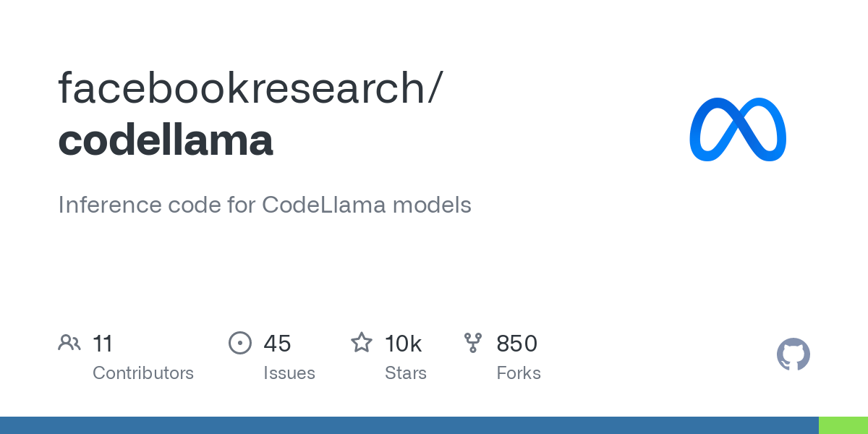The image size is (868, 434).
Task: Select the 10k star count
Action: [x=403, y=344]
